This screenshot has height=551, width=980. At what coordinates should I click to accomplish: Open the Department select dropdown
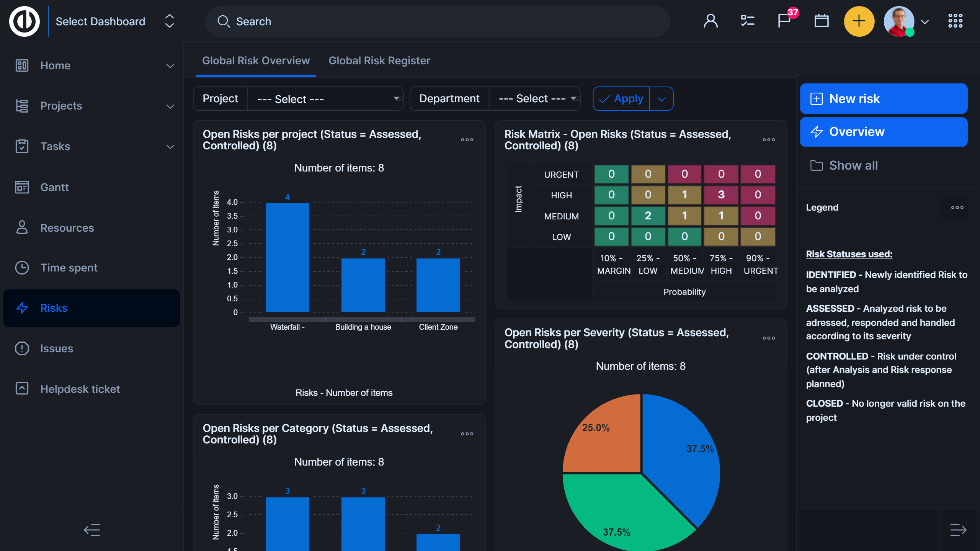pos(534,99)
